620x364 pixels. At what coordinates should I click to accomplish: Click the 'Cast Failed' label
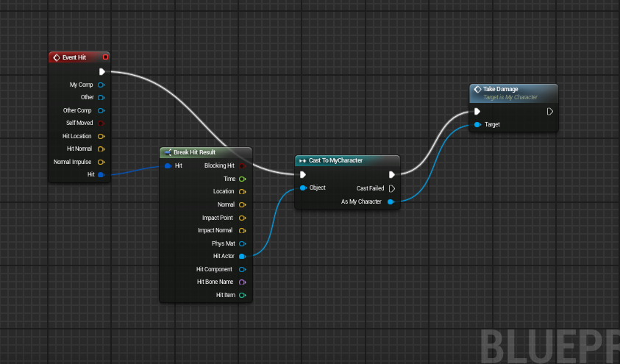click(370, 188)
